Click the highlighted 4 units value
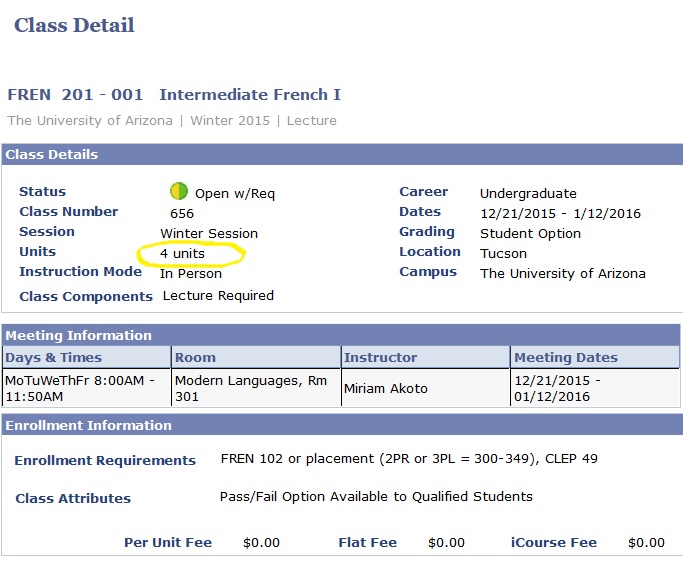 [182, 254]
